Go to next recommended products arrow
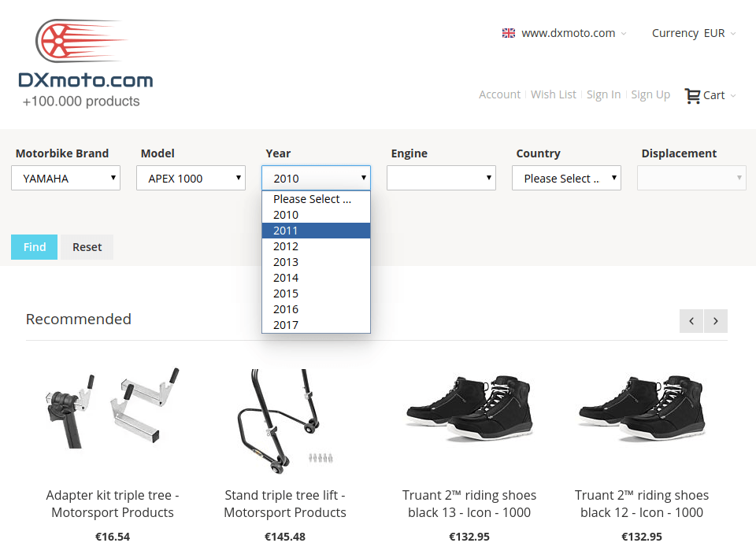The width and height of the screenshot is (756, 554). (716, 321)
